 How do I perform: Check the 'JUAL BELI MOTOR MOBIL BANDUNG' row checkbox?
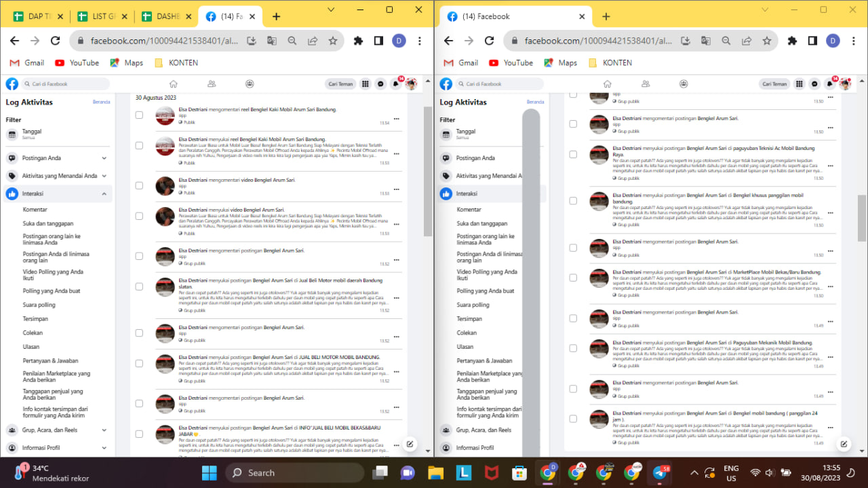(x=139, y=364)
